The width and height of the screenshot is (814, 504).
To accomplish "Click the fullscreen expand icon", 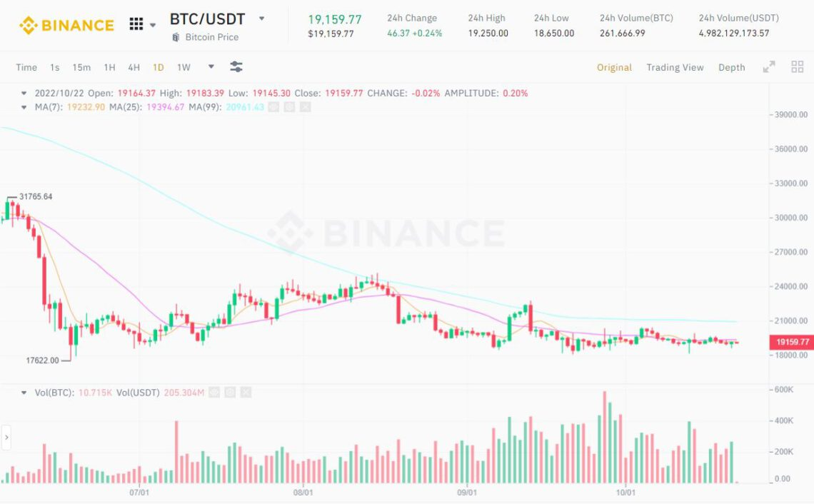I will [x=769, y=67].
